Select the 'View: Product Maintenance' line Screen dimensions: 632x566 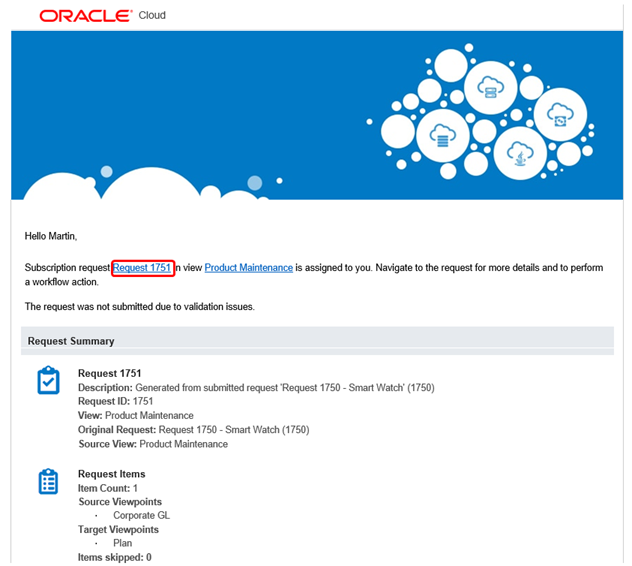136,415
